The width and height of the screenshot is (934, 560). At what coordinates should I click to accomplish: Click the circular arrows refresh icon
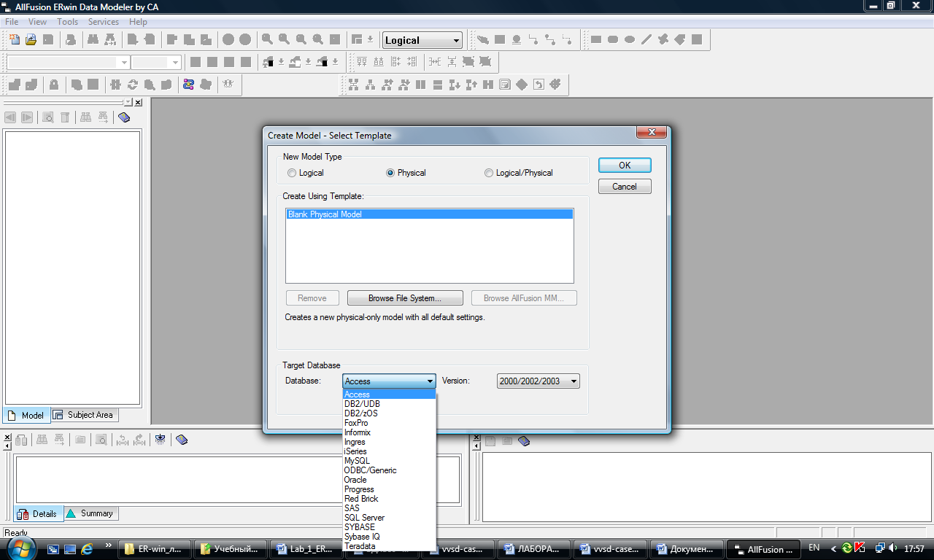132,85
